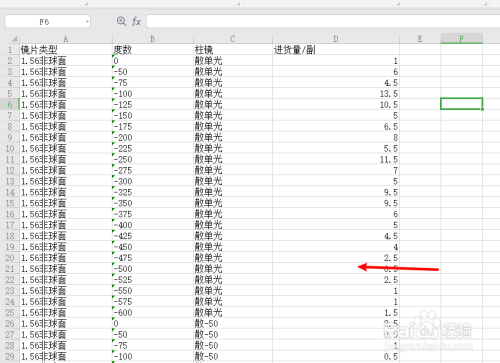
Task: Click header cell 柱镜
Action: (233, 50)
